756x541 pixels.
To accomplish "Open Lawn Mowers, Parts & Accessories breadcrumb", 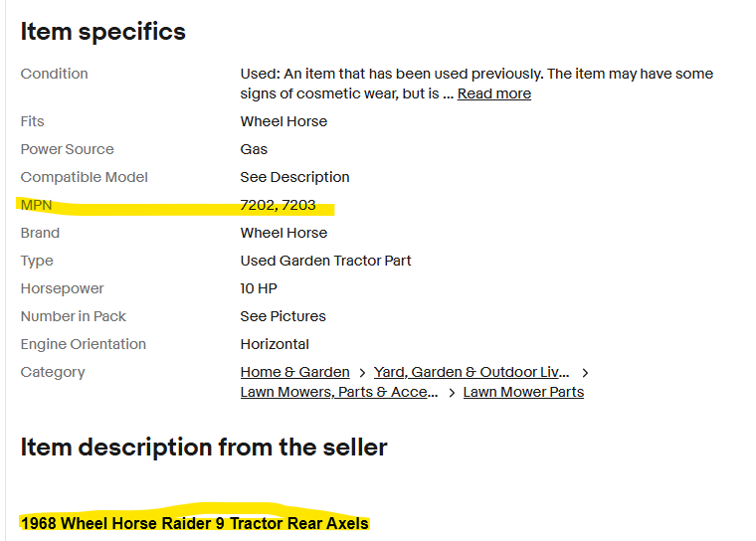I will coord(338,392).
